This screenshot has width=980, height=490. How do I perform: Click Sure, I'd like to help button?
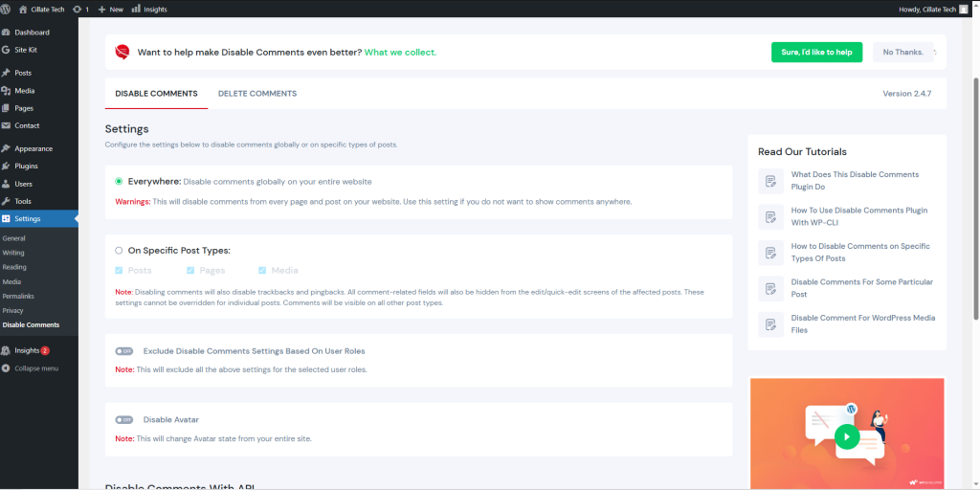[816, 52]
